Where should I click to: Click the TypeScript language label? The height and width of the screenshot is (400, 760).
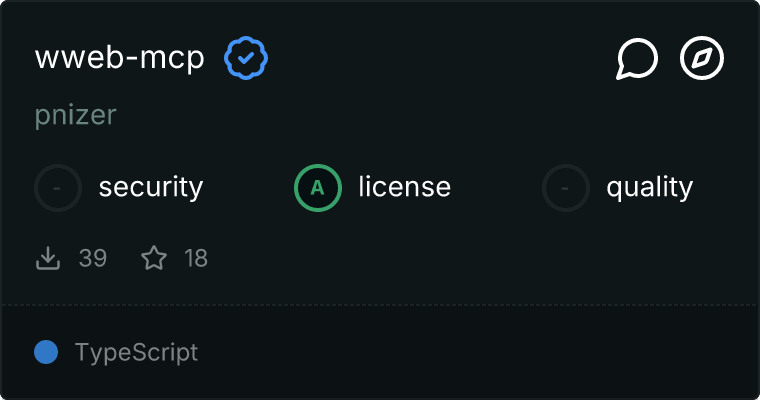(136, 352)
